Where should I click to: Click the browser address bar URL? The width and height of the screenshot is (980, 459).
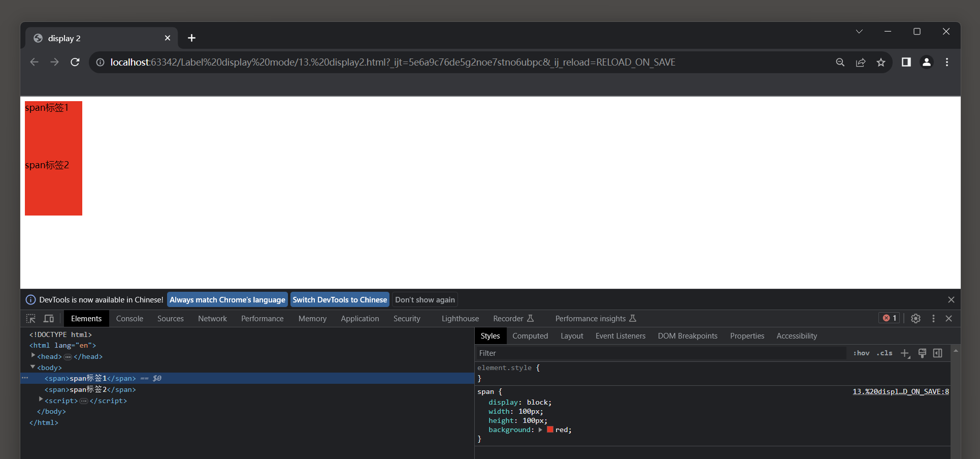[x=393, y=62]
